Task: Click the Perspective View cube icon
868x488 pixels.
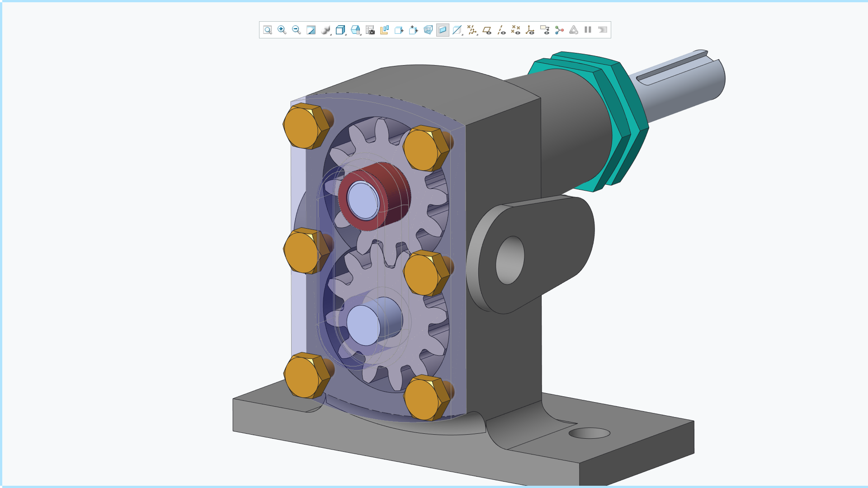Action: pos(428,30)
